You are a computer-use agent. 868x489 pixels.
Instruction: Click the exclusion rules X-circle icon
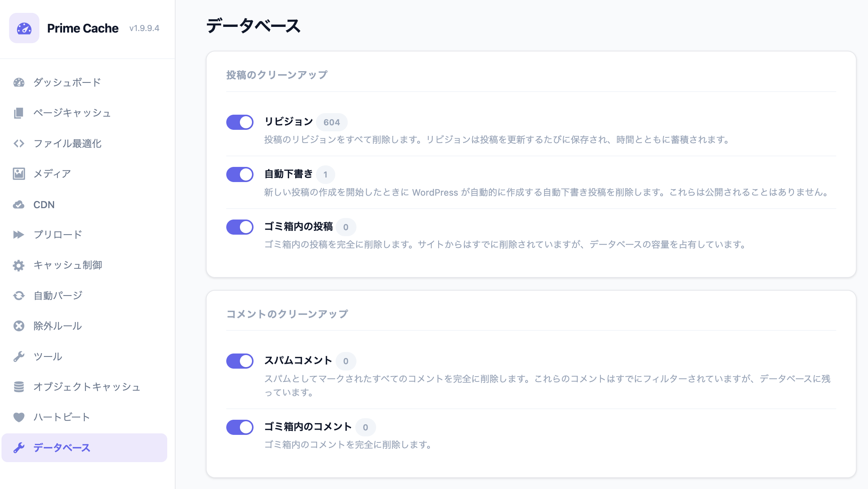pos(19,326)
